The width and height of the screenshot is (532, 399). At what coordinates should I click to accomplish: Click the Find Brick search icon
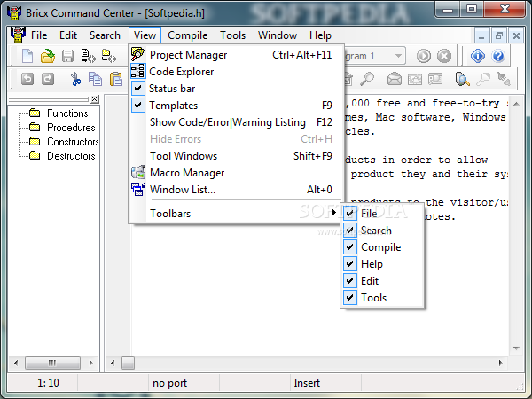click(x=463, y=79)
